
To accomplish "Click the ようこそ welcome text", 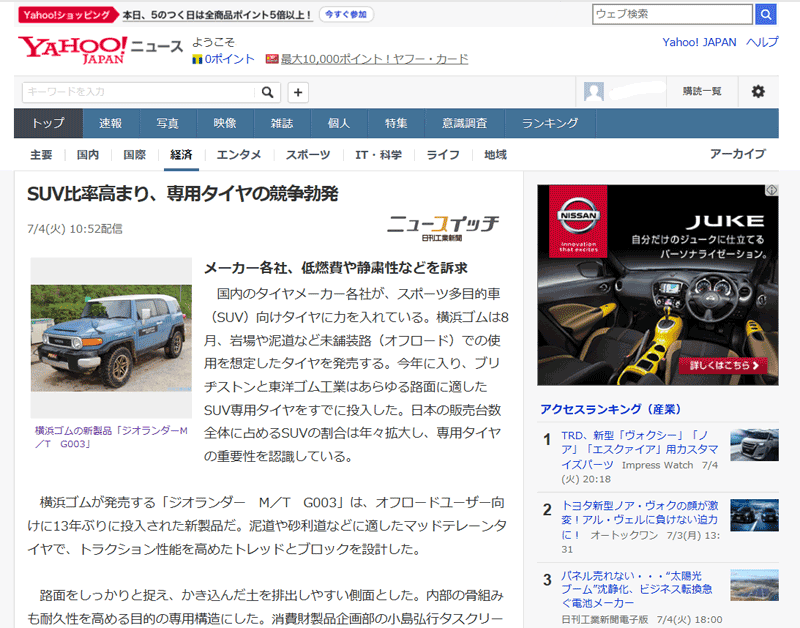I will click(213, 42).
